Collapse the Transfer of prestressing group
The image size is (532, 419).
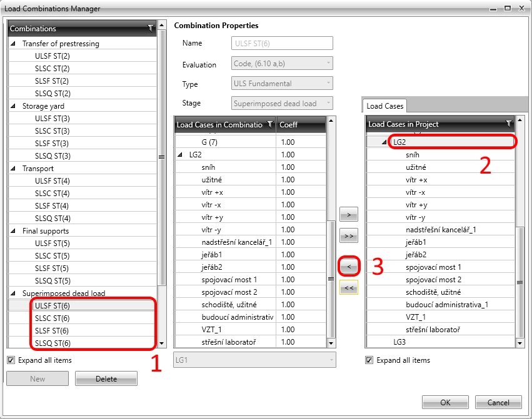click(x=13, y=43)
